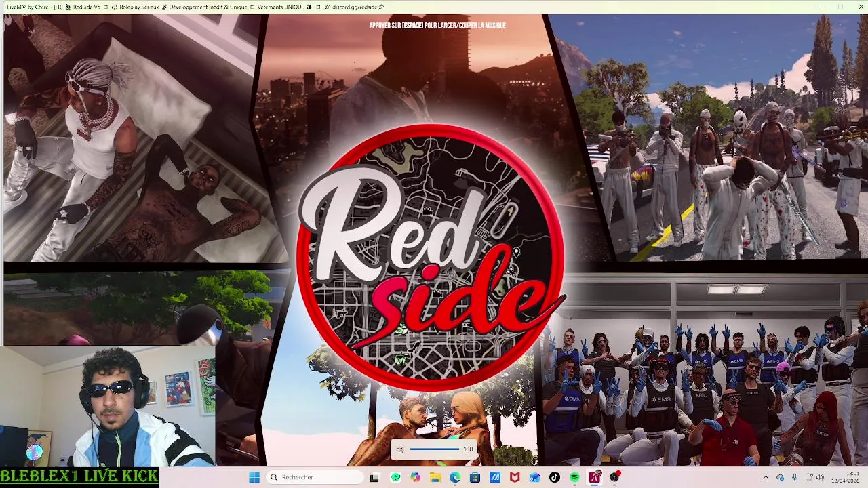Open Microsoft Edge from taskbar
Viewport: 868px width, 488px height.
tap(455, 477)
